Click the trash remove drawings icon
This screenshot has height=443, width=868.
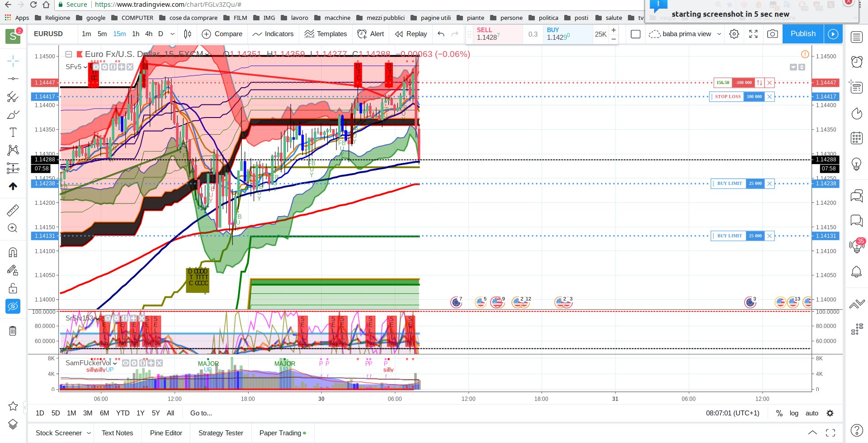click(13, 331)
